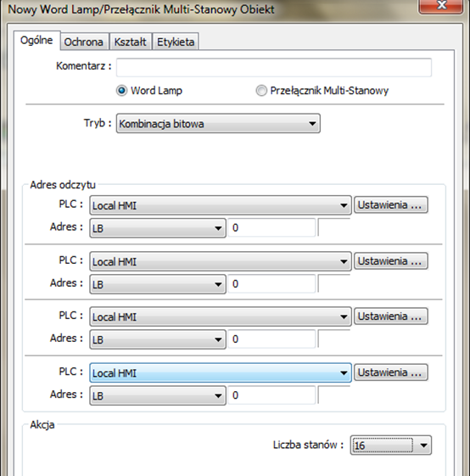Click the first address number field
470x476 pixels.
(271, 227)
